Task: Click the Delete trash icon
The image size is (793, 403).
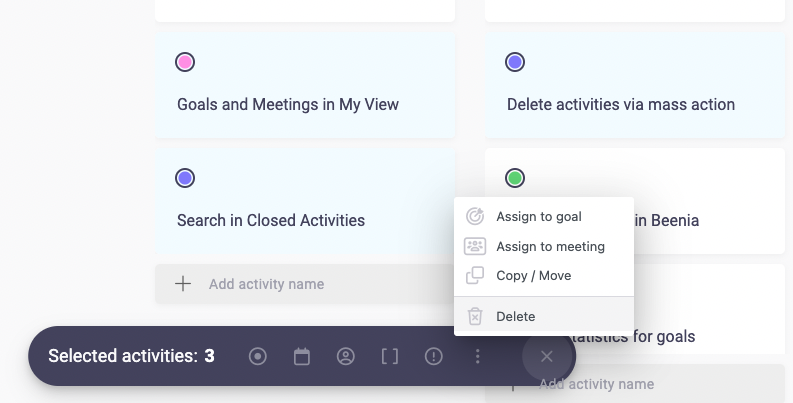Action: click(x=475, y=316)
